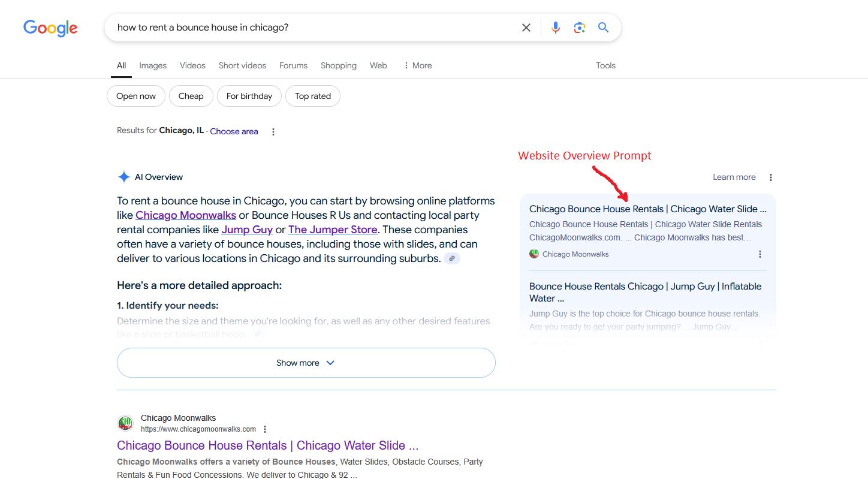Start voice search with microphone icon
Screen dimensions: 868x479
(556, 28)
